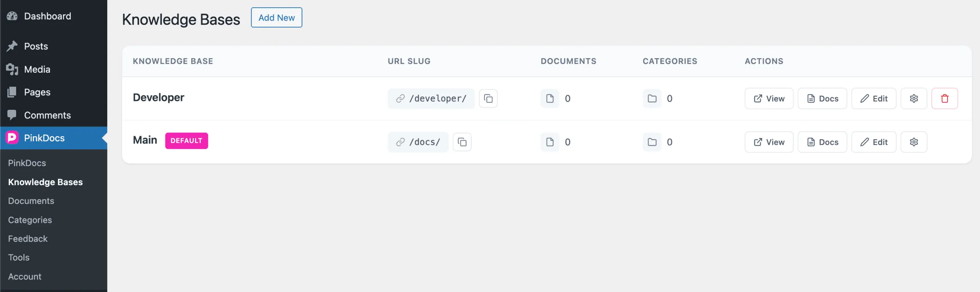Open settings gear for the Developer knowledge base

(x=914, y=98)
